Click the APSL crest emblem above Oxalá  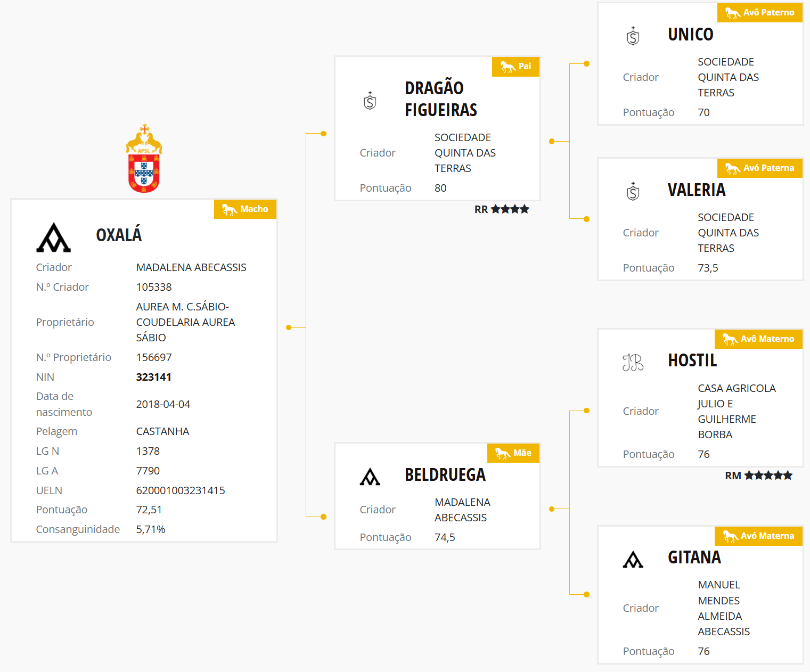[144, 159]
